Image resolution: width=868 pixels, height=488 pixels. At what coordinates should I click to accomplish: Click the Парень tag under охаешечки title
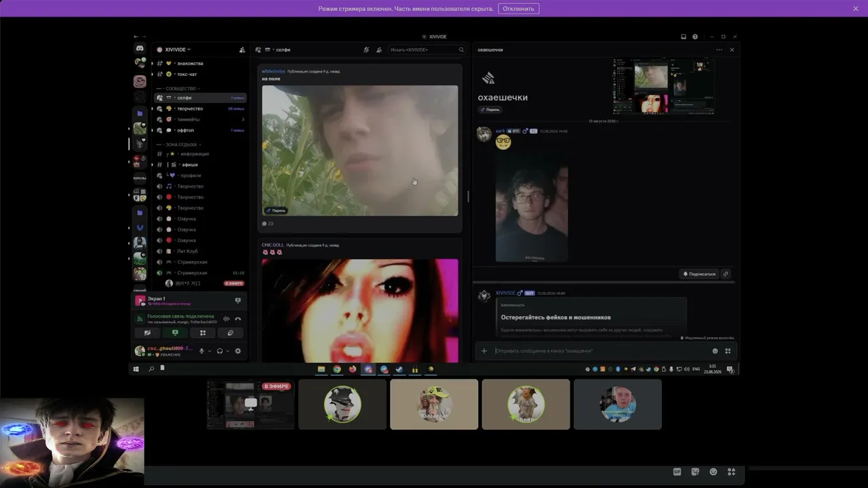pyautogui.click(x=490, y=109)
